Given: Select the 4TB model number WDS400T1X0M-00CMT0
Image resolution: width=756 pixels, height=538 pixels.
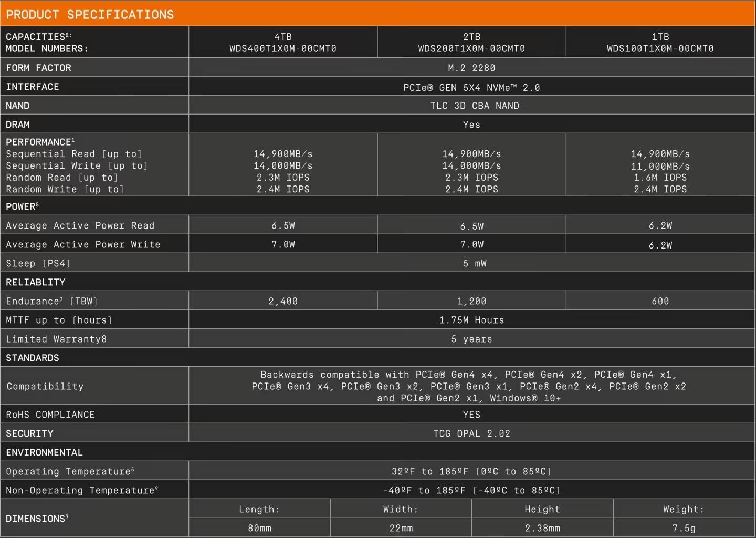Looking at the screenshot, I should [283, 48].
